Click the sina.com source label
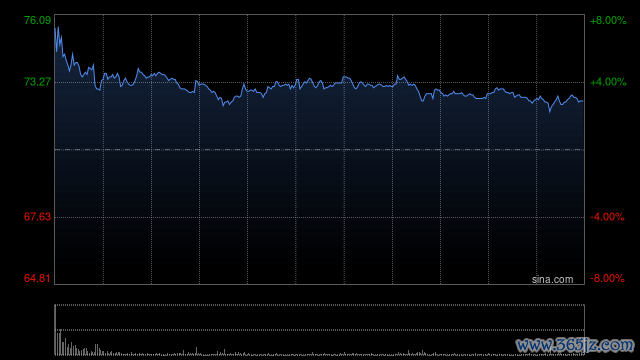This screenshot has width=640, height=360. 552,280
